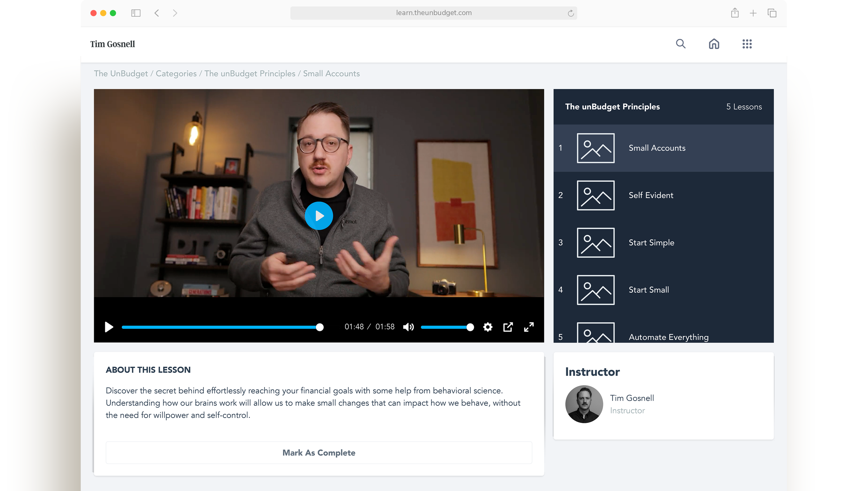Open a new browser tab with plus

(753, 13)
